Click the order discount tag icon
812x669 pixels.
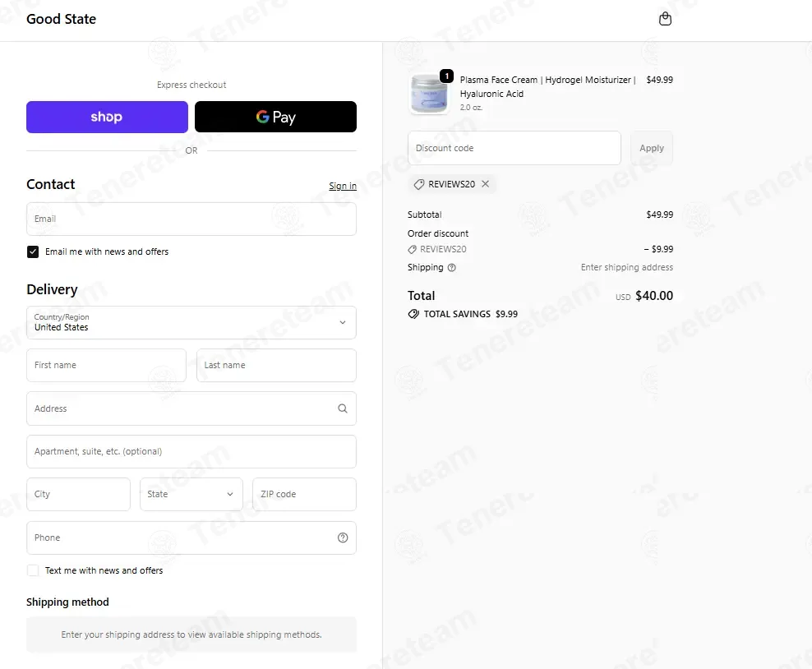[x=413, y=250]
